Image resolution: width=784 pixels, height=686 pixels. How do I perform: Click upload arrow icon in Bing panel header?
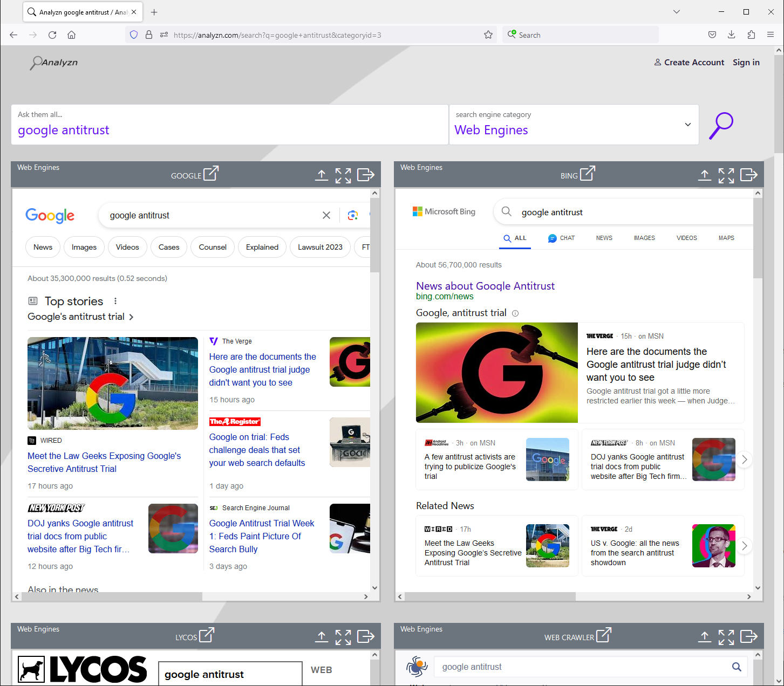705,175
